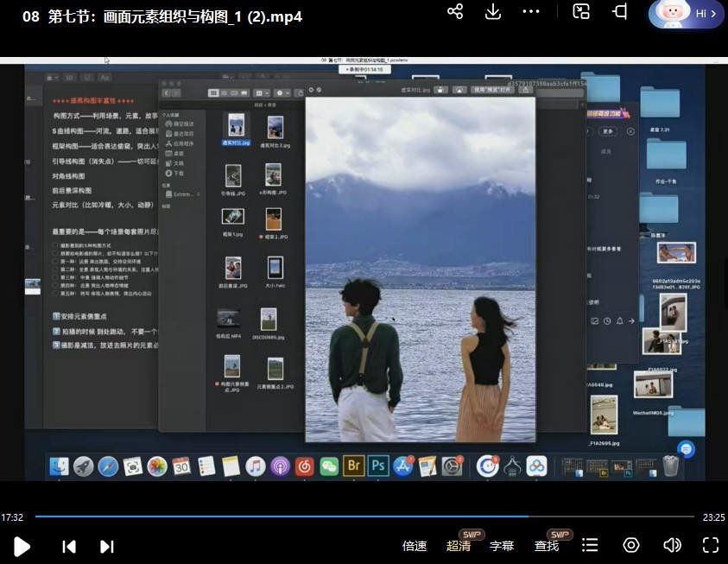Open Safari in the Dock
This screenshot has width=728, height=564.
click(108, 466)
